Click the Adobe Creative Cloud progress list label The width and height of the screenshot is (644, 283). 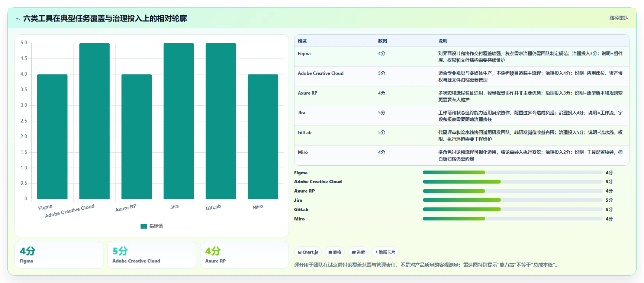[x=318, y=182]
